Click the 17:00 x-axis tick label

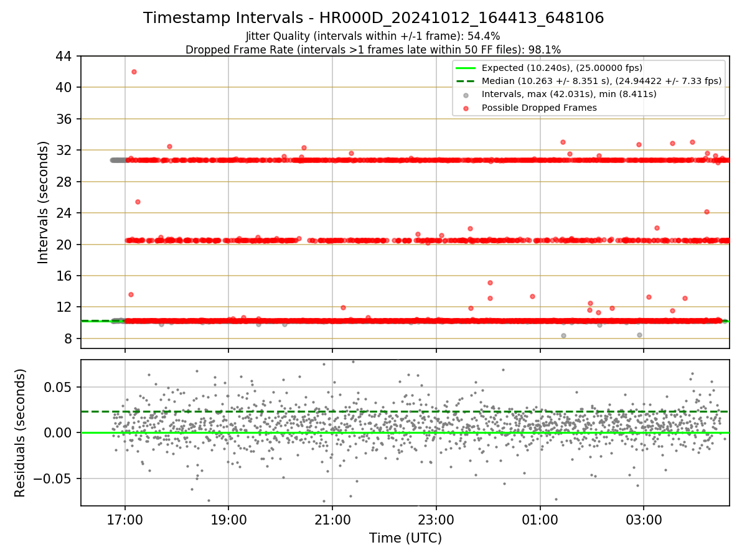[125, 519]
